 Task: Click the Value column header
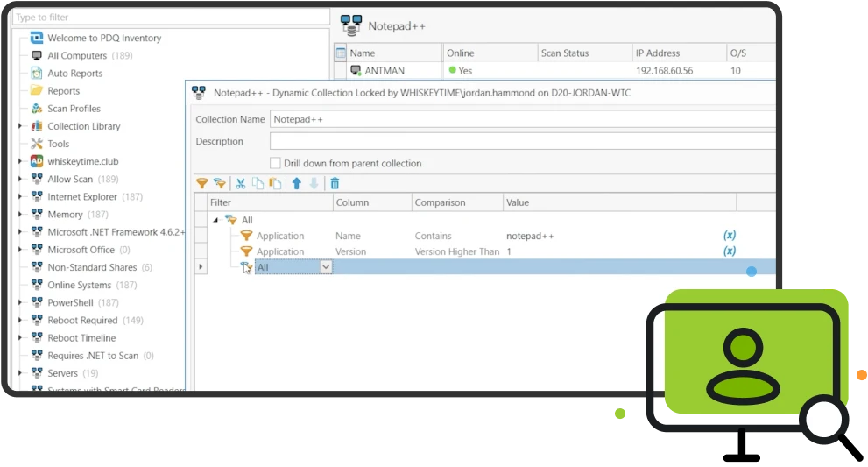[619, 202]
